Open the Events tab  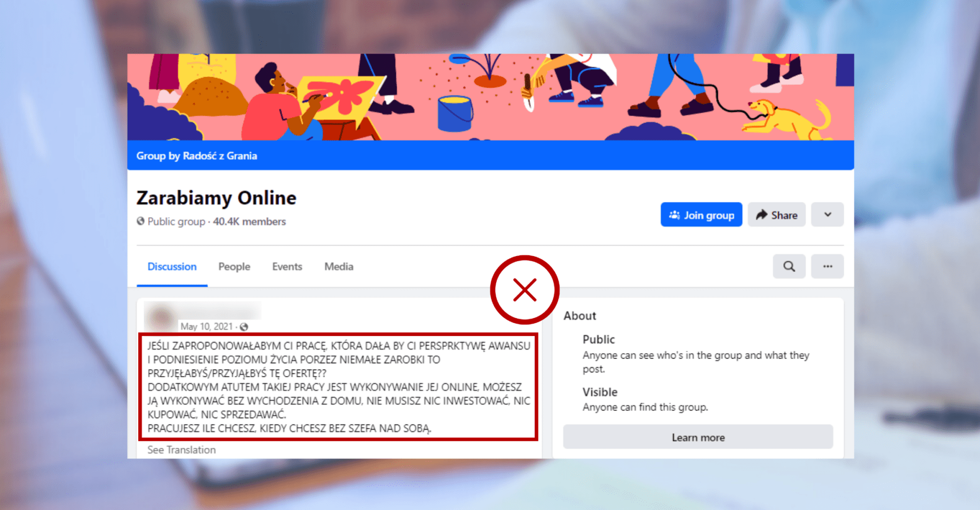[287, 267]
